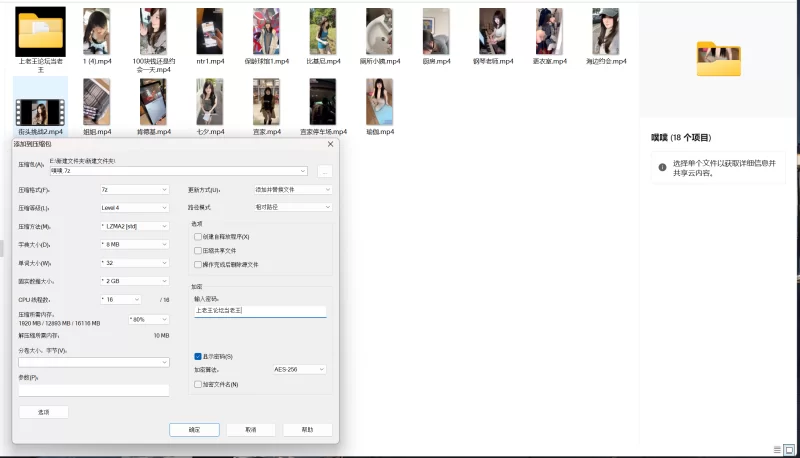Open the 固实数据大小 dropdown showing 2 GB
The image size is (800, 458).
135,281
